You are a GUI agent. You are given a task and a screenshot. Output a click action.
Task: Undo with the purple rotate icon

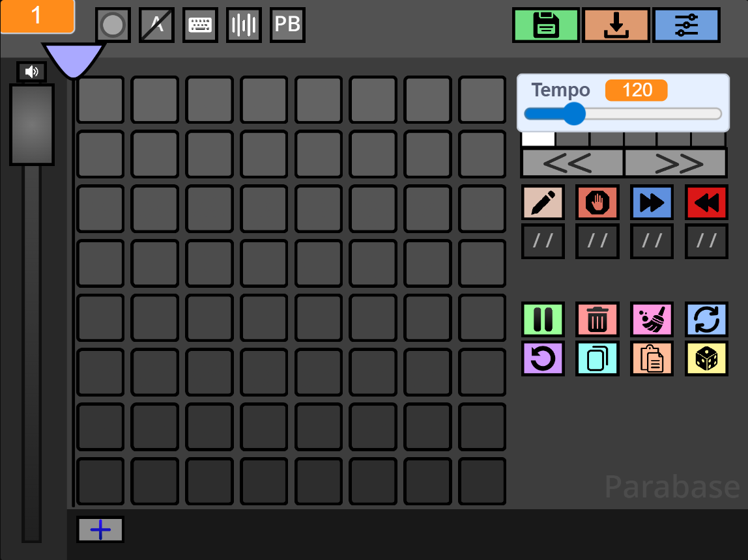point(543,358)
